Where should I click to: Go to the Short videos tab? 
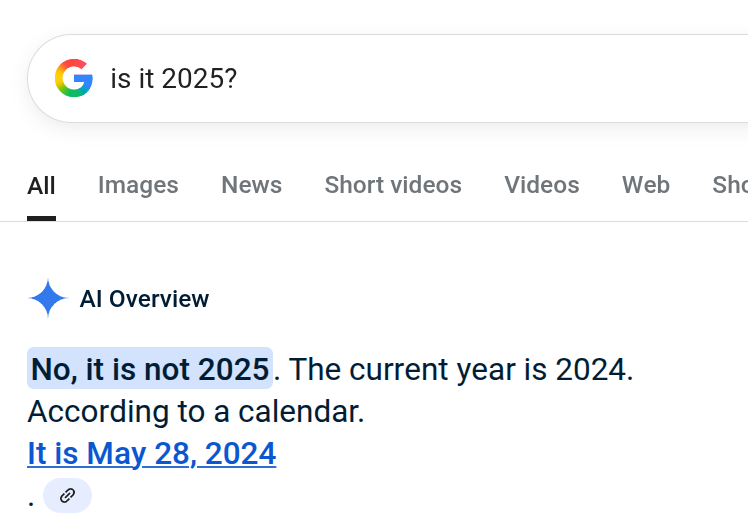point(393,185)
